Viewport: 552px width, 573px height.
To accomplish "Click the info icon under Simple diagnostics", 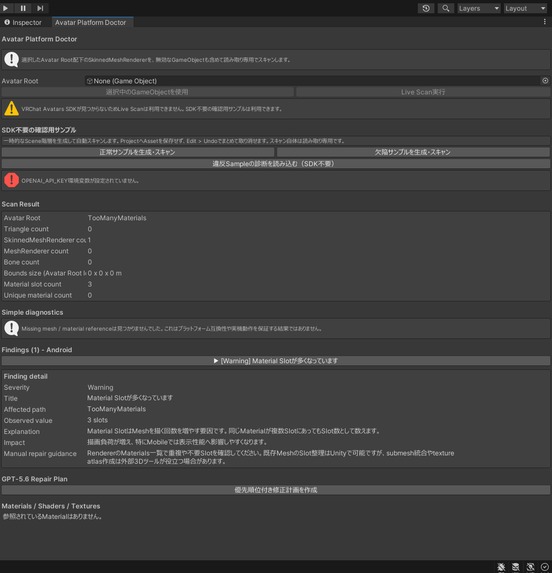I will pos(11,328).
